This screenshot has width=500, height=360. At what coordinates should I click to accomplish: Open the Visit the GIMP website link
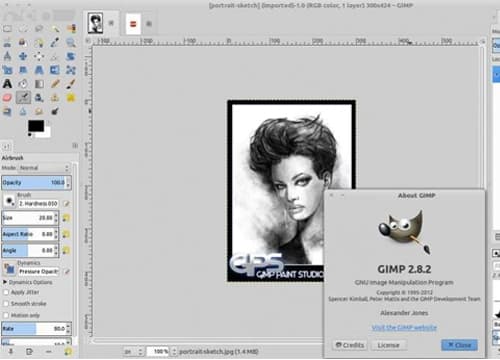[x=404, y=328]
